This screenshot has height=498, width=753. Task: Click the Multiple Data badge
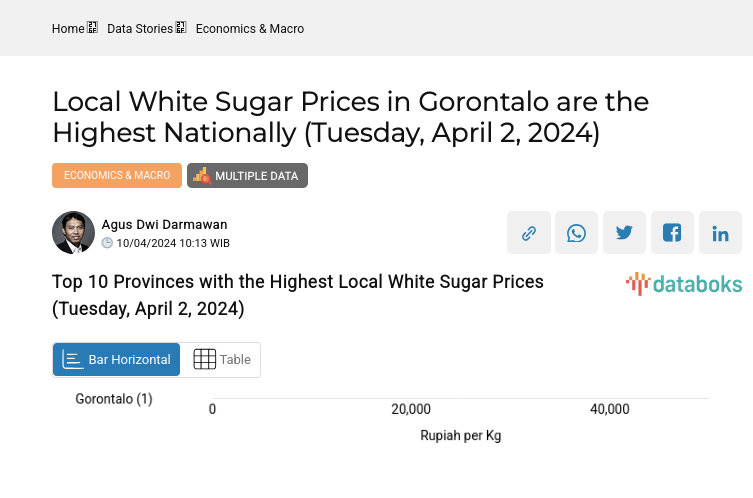coord(248,176)
